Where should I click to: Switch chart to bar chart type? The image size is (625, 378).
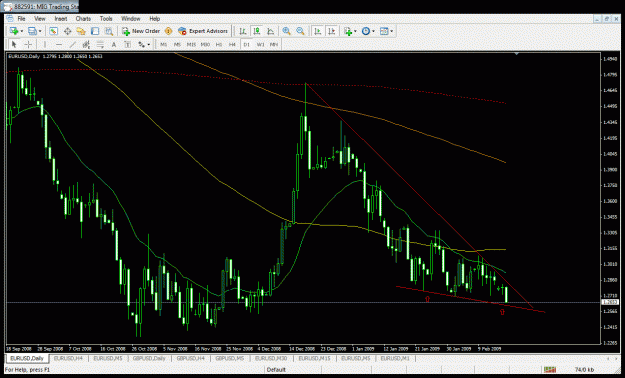coord(243,31)
